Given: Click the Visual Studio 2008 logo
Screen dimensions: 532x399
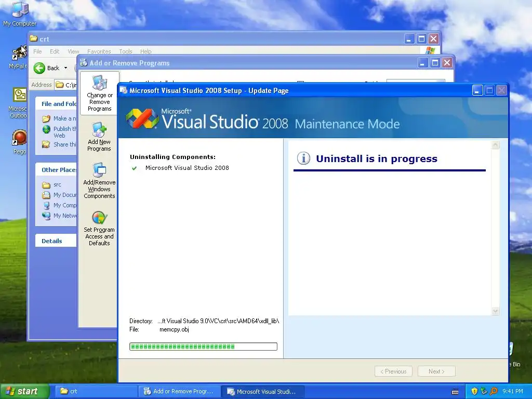Looking at the screenshot, I should [142, 119].
